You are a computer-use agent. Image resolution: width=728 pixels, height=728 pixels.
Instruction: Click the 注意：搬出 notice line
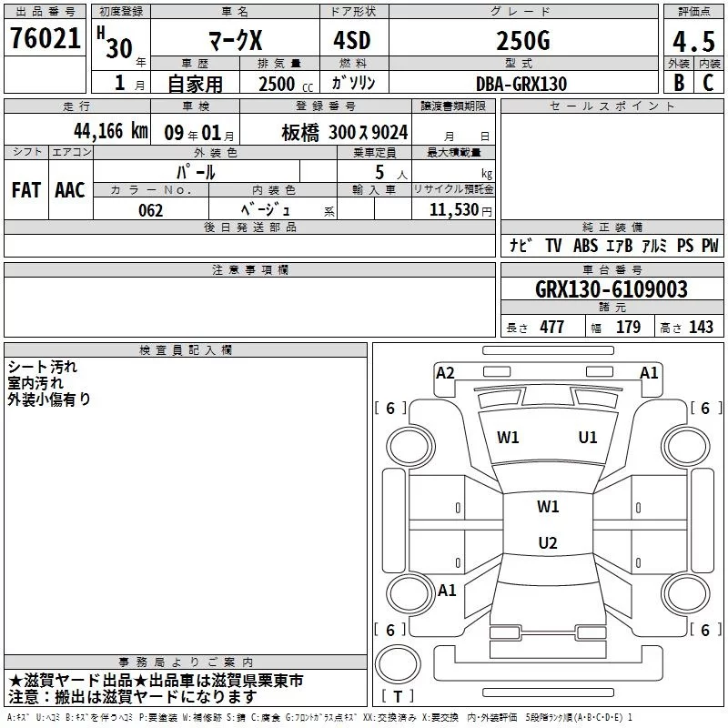(132, 696)
